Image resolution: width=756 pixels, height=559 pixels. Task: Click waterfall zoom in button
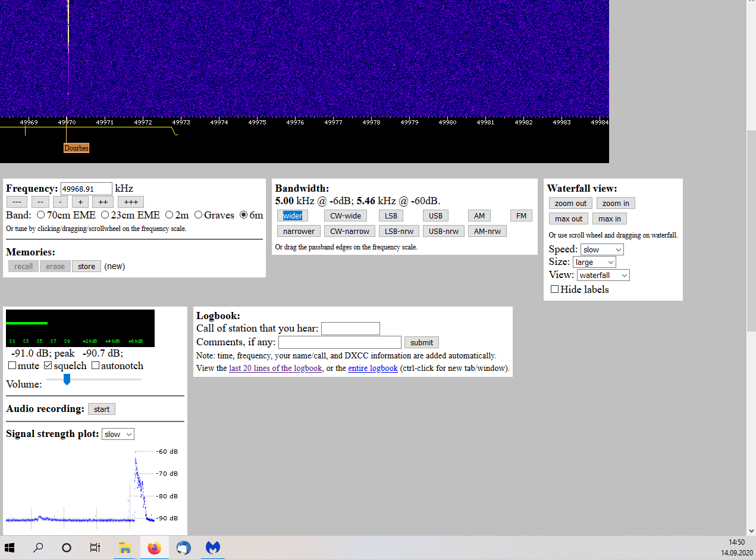(x=616, y=203)
